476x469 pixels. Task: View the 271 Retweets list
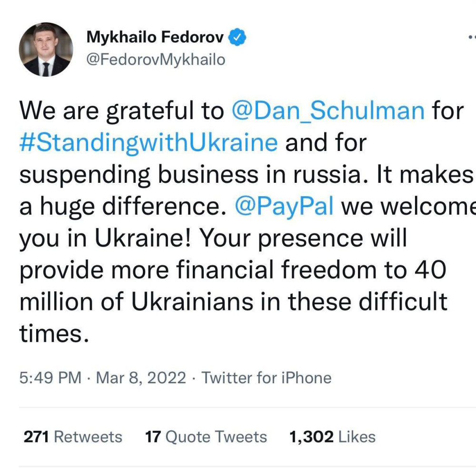coord(73,437)
